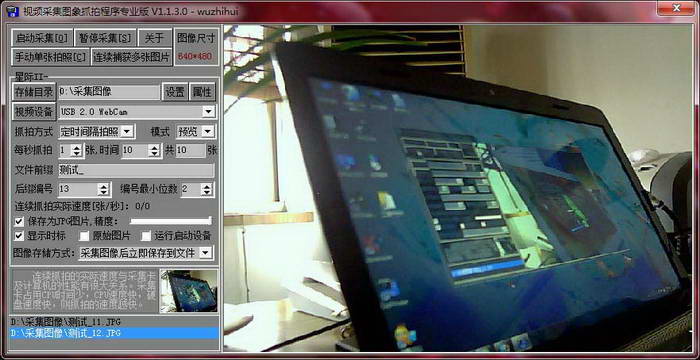This screenshot has width=700, height=360.
Task: Open 属性 properties button
Action: [203, 92]
